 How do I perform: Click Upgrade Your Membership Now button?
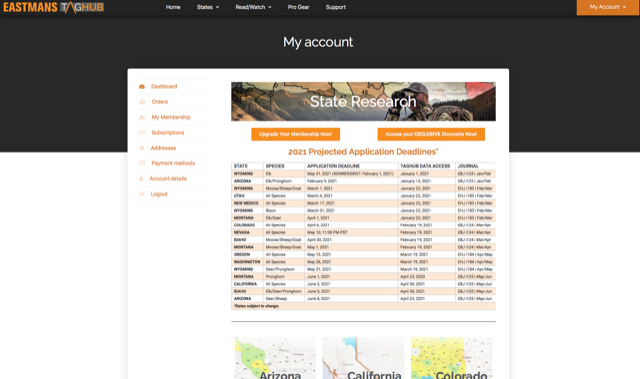point(296,134)
